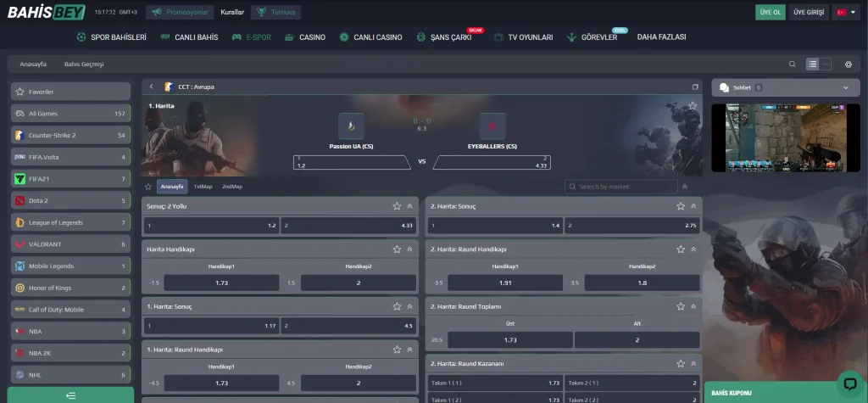868x403 pixels.
Task: Select Honor of Kings in the sidebar
Action: 71,288
